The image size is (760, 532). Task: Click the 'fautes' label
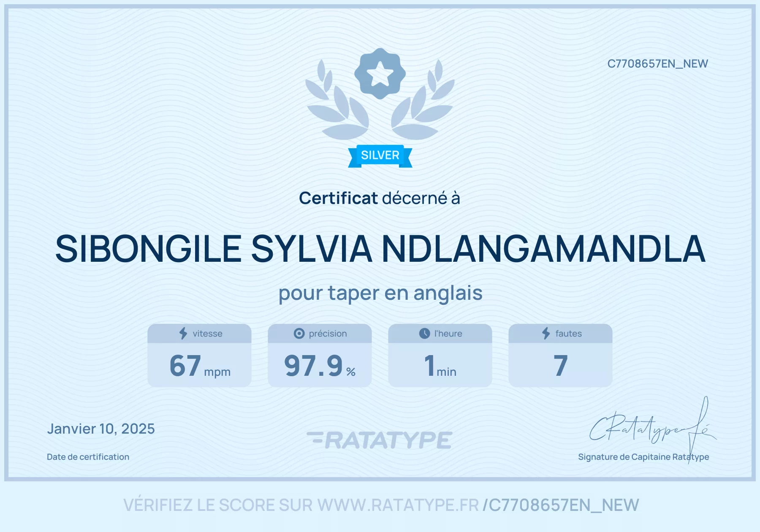coord(568,334)
